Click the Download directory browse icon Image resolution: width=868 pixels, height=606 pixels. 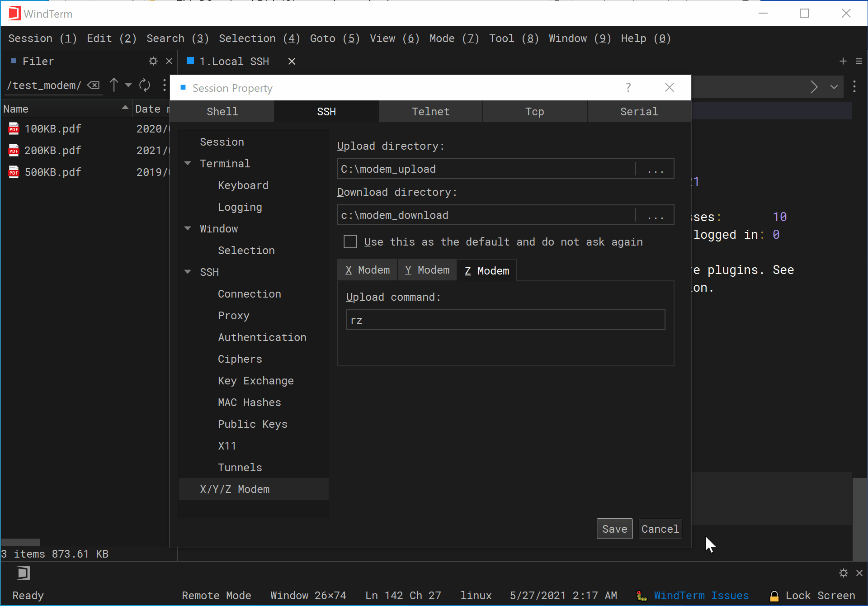pyautogui.click(x=656, y=215)
